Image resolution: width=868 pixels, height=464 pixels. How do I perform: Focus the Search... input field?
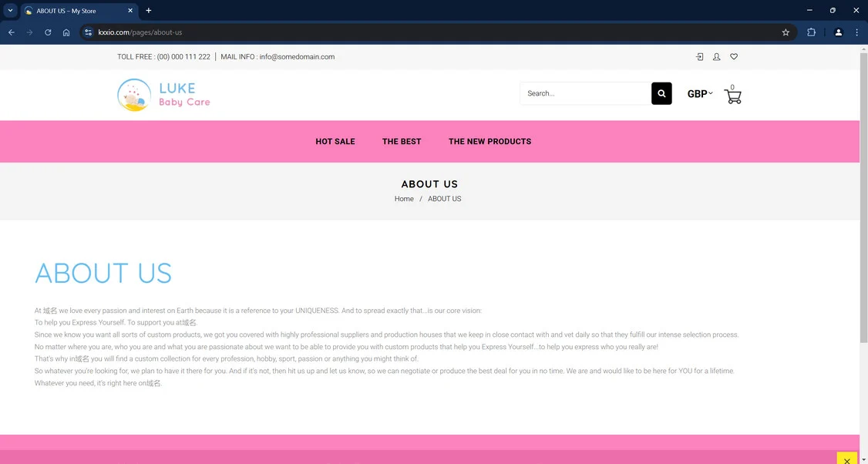(x=586, y=93)
